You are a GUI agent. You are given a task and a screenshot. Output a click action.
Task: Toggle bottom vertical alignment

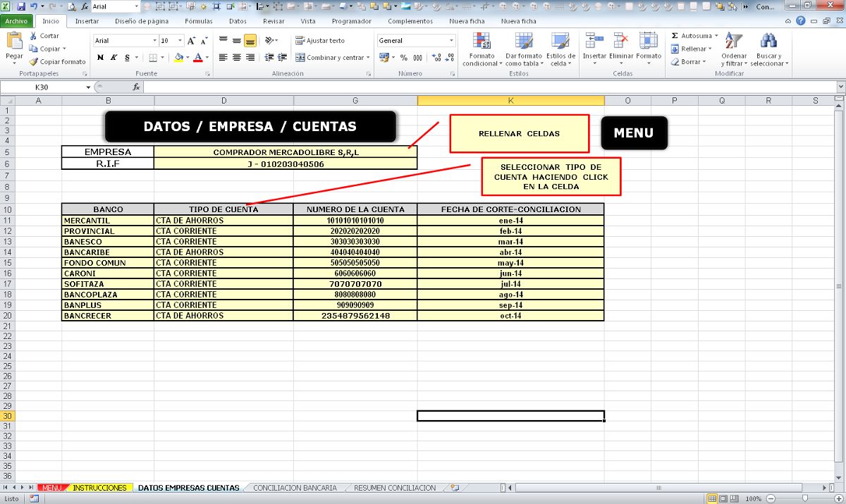tap(250, 41)
